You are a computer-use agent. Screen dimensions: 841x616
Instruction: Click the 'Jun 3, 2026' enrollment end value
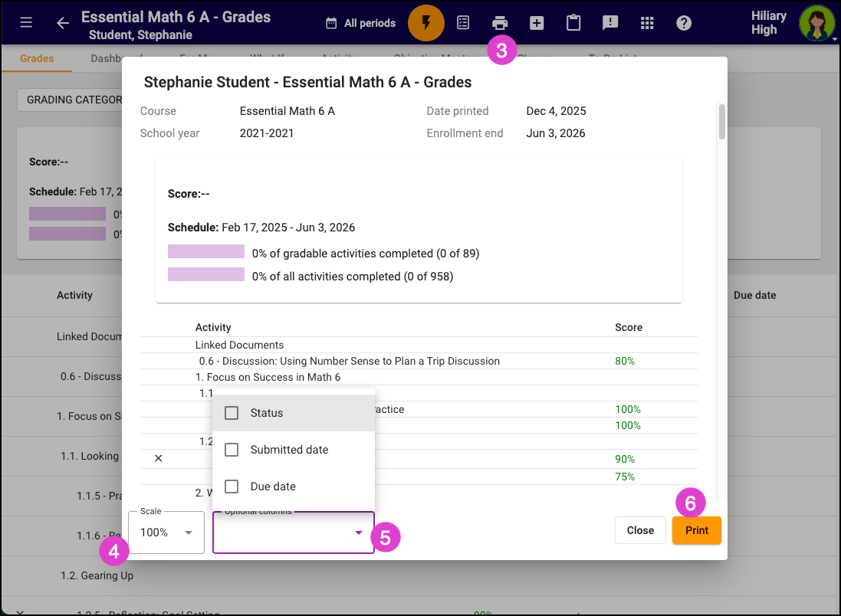click(555, 133)
